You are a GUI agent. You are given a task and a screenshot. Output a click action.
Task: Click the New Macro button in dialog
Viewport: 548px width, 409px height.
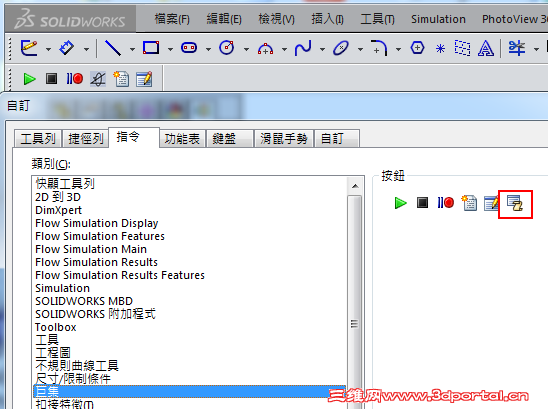coord(469,203)
